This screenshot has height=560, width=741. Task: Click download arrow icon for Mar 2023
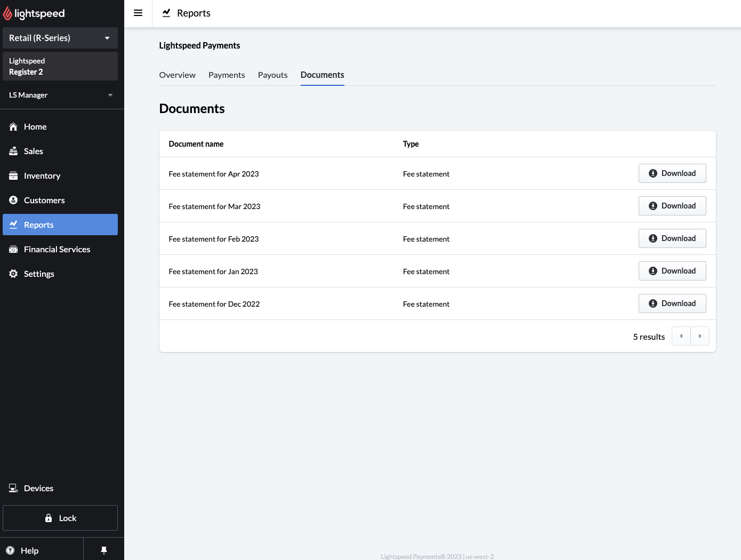tap(653, 206)
